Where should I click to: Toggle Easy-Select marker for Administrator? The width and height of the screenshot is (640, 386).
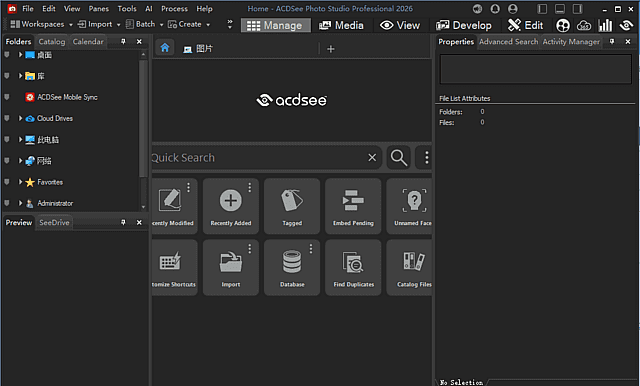tap(7, 203)
